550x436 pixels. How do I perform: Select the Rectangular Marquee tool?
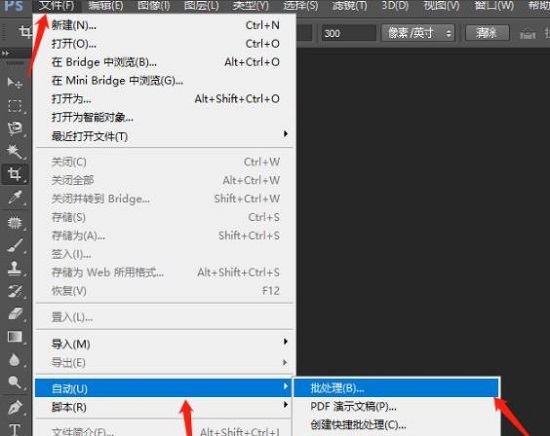(x=15, y=106)
